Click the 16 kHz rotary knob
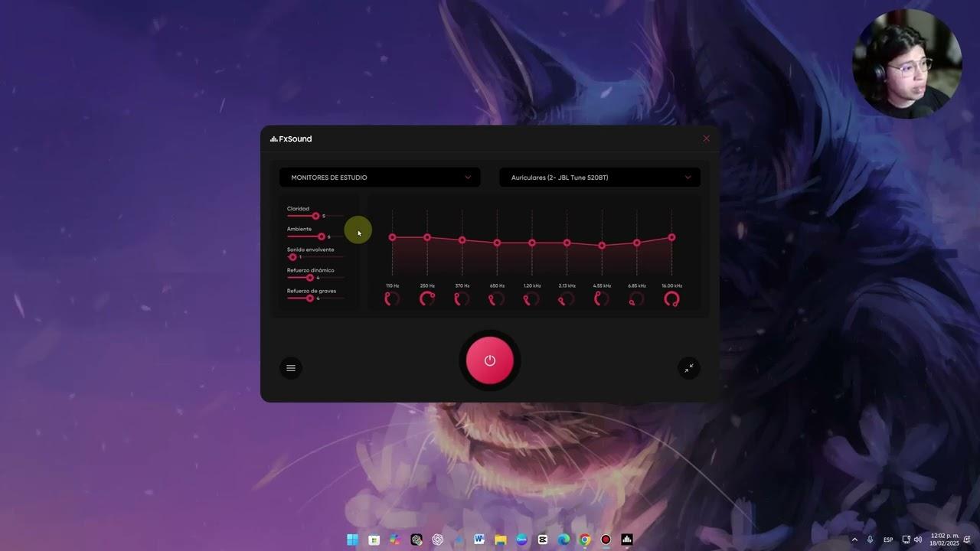Viewport: 980px width, 551px height. (x=671, y=298)
